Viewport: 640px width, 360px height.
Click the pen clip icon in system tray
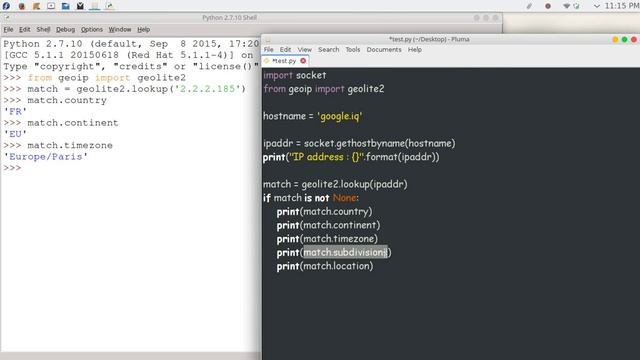click(529, 6)
